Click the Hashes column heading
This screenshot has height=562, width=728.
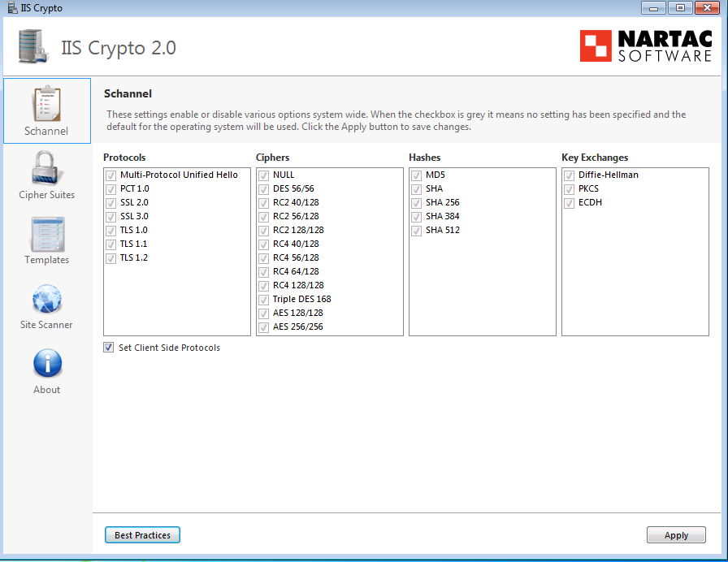(425, 158)
